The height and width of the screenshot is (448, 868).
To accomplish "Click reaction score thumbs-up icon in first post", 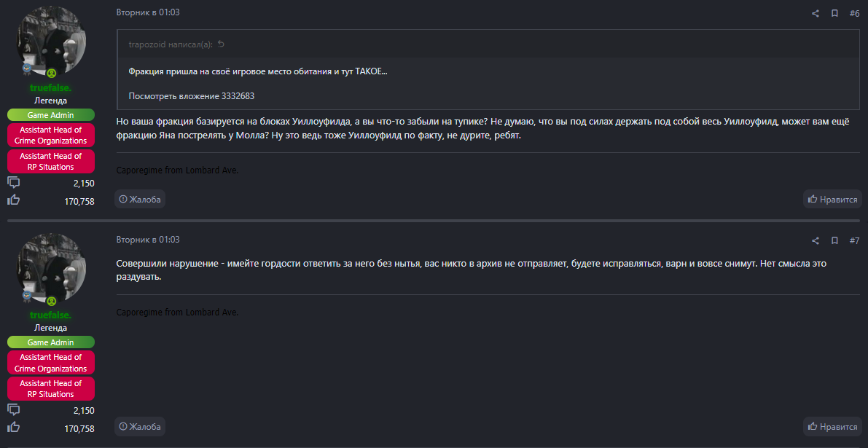I will tap(14, 200).
